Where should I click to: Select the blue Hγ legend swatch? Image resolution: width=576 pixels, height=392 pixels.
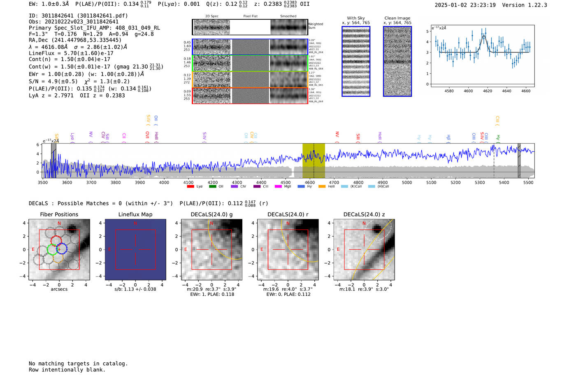(x=301, y=186)
